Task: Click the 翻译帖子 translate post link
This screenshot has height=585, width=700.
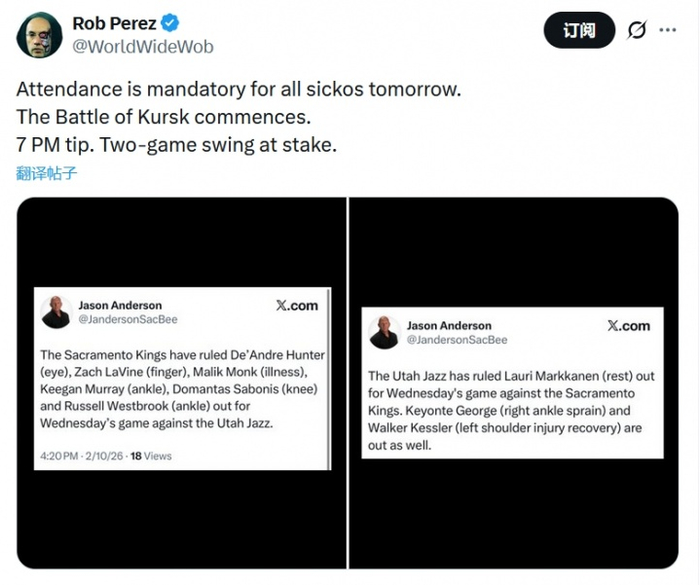Action: pos(46,172)
